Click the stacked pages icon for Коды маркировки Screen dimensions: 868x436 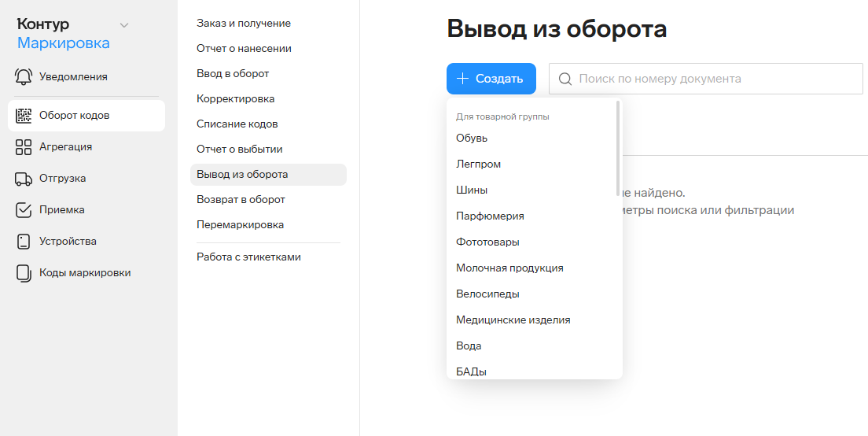[24, 273]
